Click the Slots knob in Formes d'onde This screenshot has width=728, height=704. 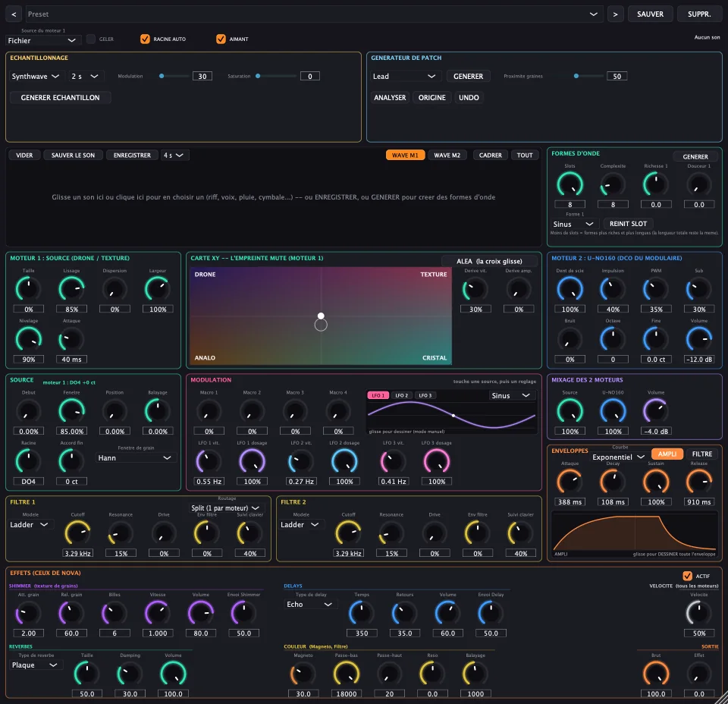tap(570, 184)
